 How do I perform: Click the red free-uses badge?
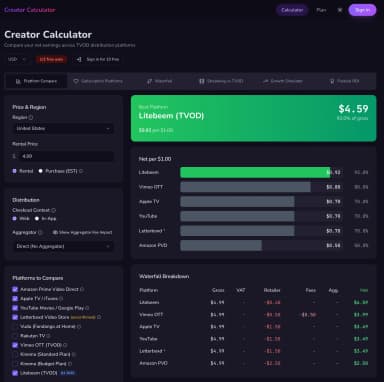click(x=51, y=59)
